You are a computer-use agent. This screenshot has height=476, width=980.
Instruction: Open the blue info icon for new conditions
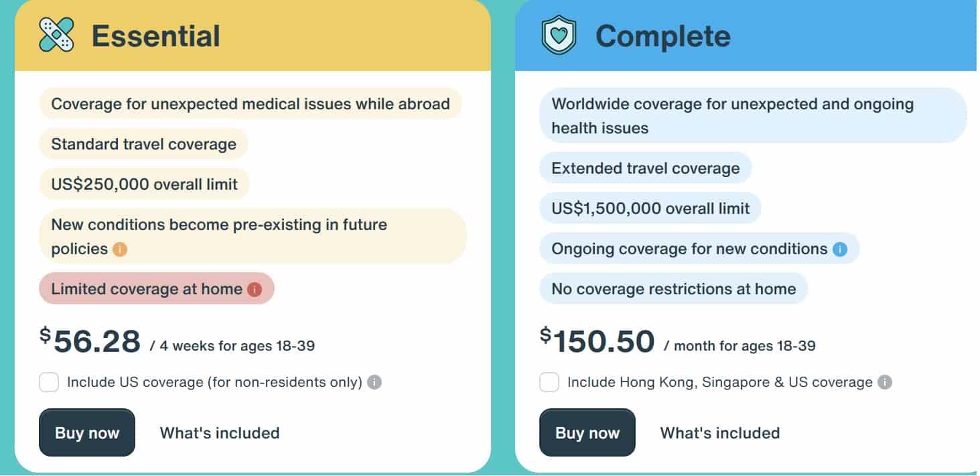(x=839, y=249)
